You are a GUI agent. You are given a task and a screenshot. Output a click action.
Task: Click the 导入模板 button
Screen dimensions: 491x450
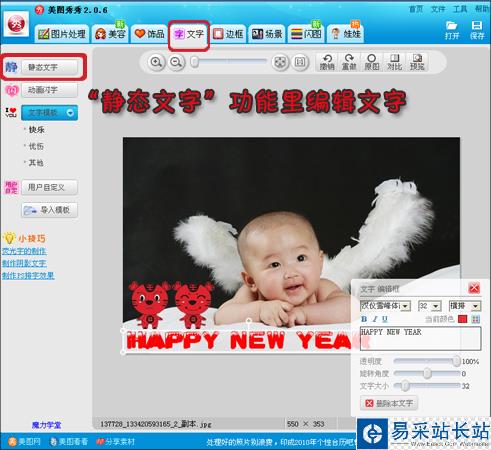pyautogui.click(x=50, y=210)
